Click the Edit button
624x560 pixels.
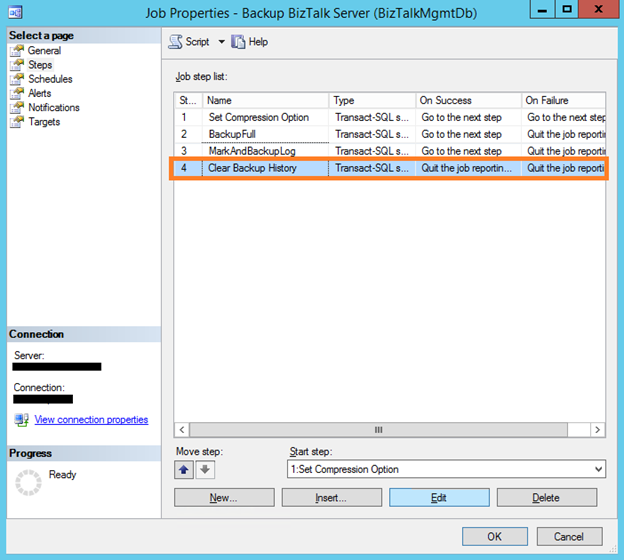[x=439, y=498]
